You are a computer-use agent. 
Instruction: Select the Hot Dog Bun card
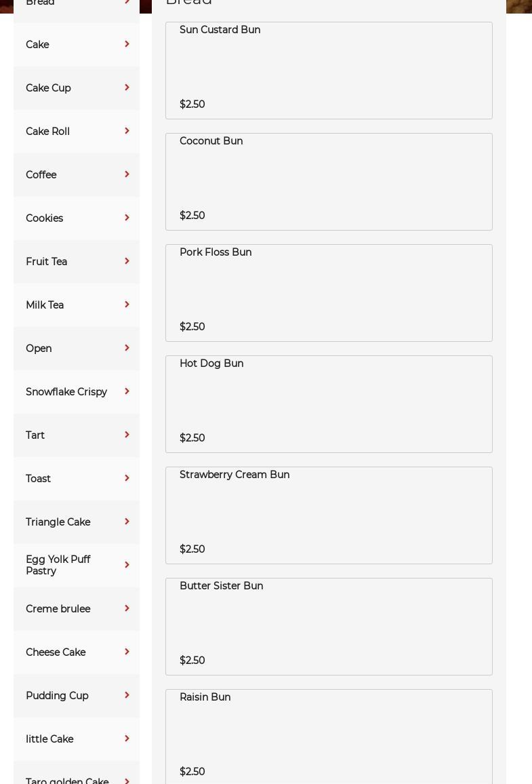tap(329, 404)
